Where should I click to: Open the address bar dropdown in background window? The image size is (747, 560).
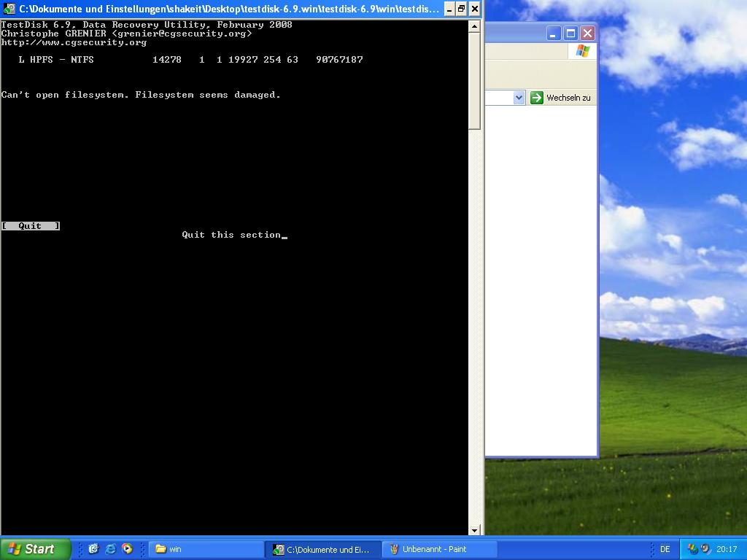pos(519,98)
